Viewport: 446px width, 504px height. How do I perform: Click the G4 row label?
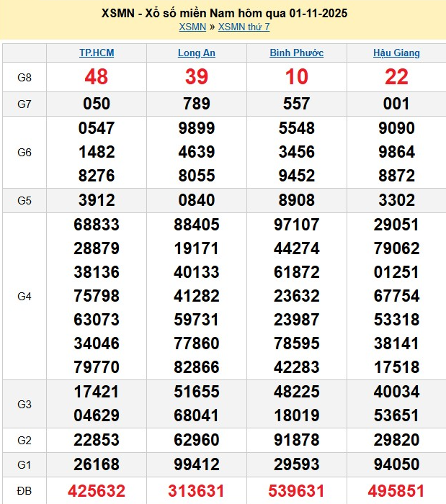coord(24,296)
